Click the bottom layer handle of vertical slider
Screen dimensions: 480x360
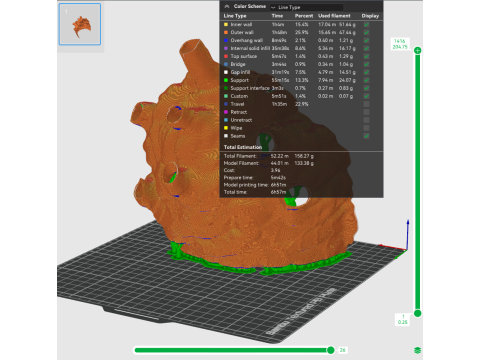pyautogui.click(x=417, y=313)
